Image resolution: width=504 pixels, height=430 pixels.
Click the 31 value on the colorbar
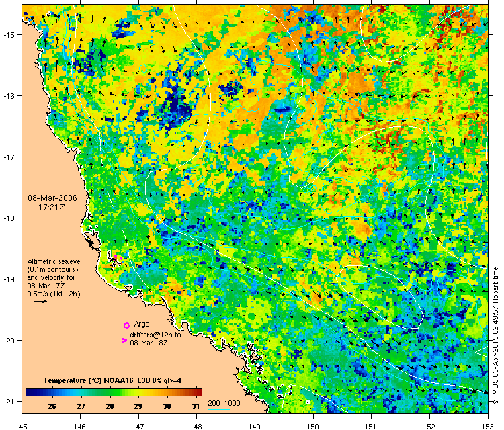[x=196, y=407]
